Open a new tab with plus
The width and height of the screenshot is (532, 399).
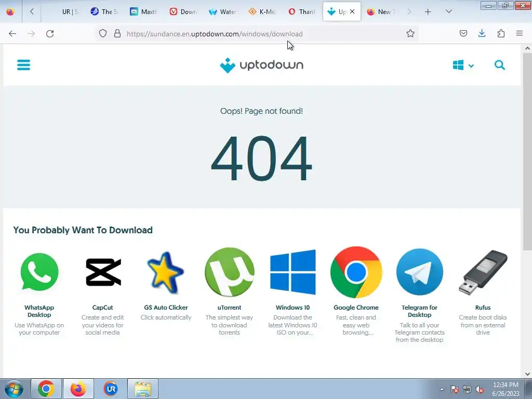[428, 12]
